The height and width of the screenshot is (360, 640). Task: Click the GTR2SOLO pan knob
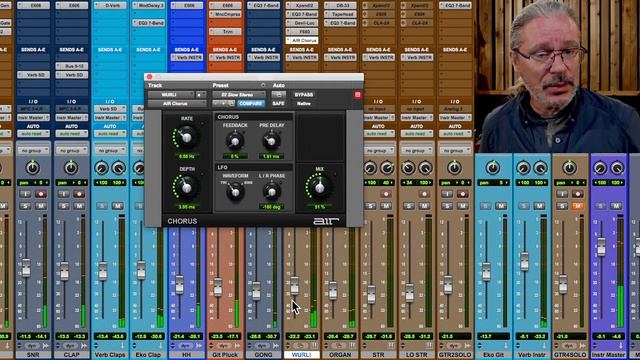click(x=454, y=168)
